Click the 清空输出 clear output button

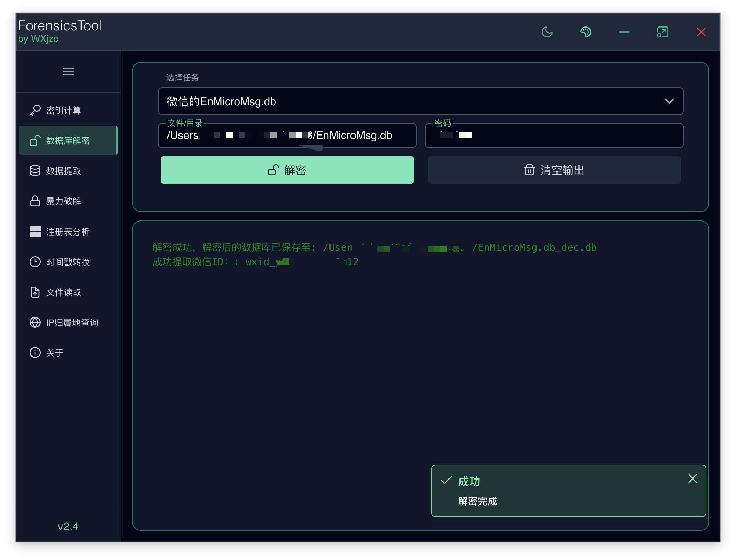click(554, 170)
